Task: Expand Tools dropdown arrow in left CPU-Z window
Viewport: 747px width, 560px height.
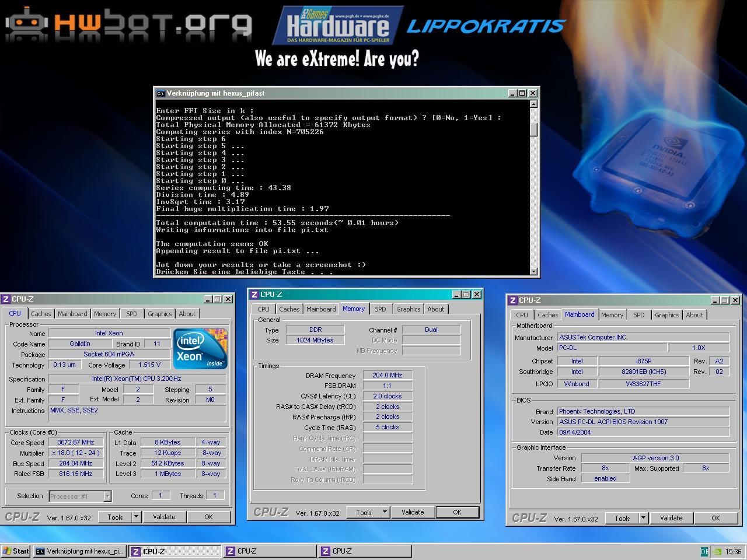Action: 136,517
